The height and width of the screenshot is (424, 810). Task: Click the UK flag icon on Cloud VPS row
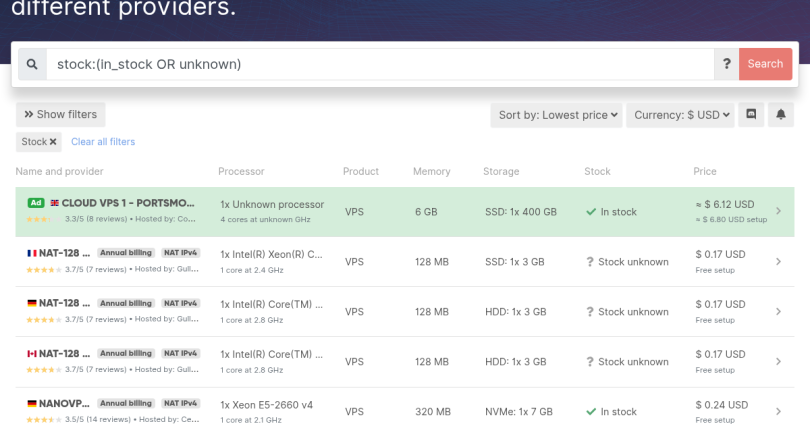coord(54,203)
